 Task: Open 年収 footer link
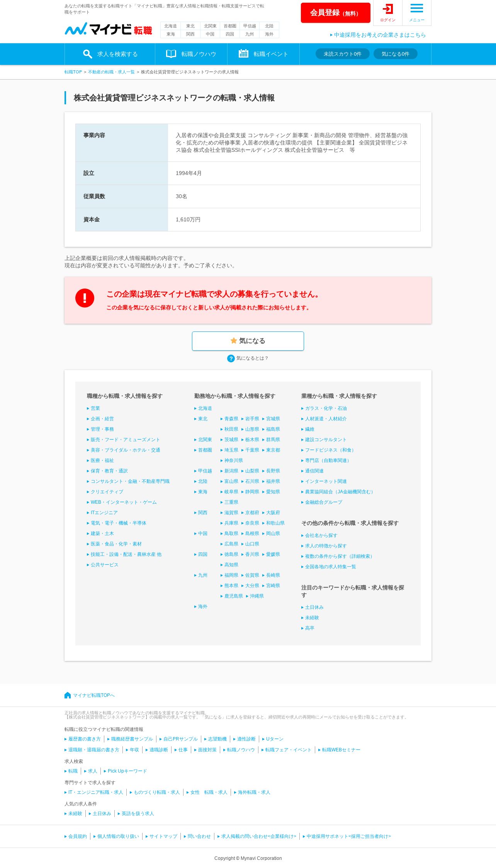point(132,750)
